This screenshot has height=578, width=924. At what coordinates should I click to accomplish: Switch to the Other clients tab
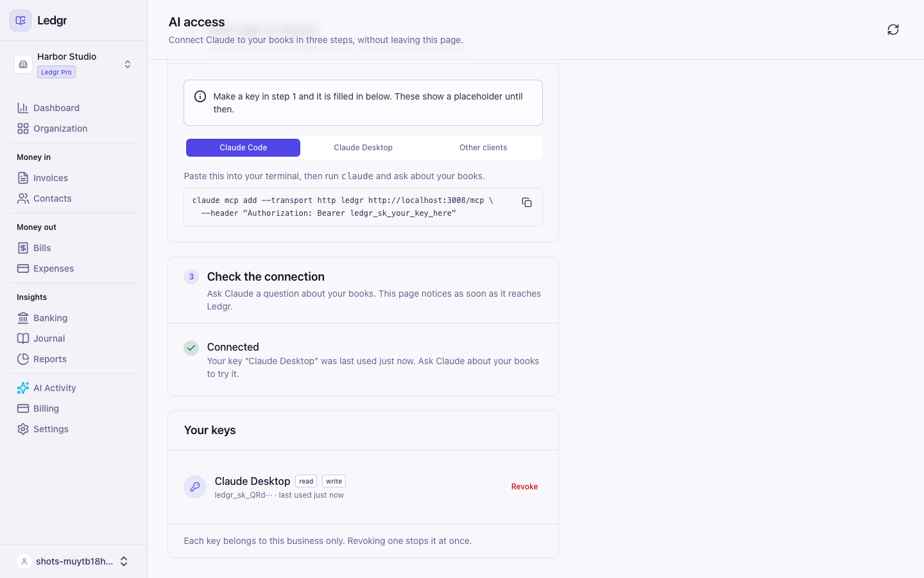[x=483, y=148]
